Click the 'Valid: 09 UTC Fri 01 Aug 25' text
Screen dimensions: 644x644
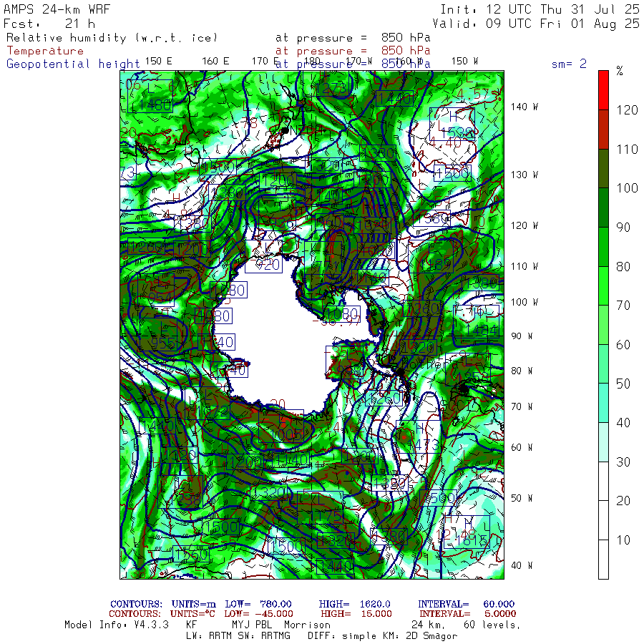(536, 24)
